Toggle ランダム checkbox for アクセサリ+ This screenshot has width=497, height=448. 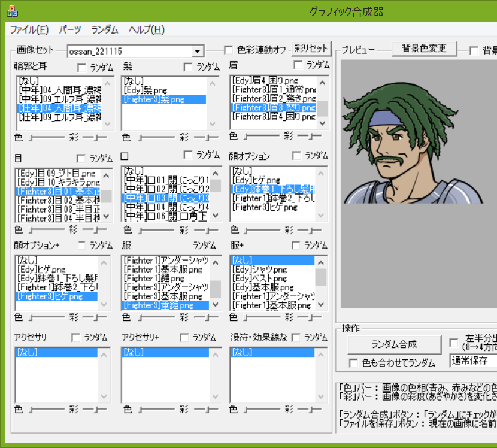pyautogui.click(x=184, y=338)
